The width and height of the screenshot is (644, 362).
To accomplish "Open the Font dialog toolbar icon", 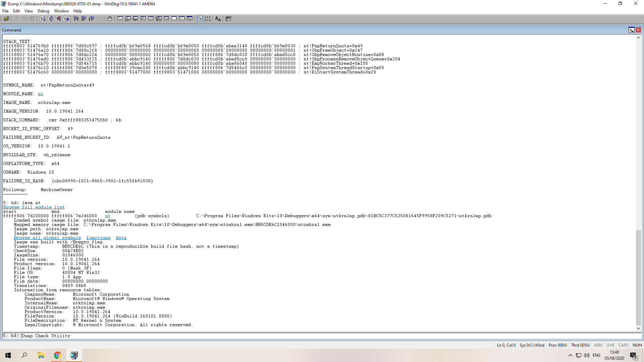I will pyautogui.click(x=218, y=18).
